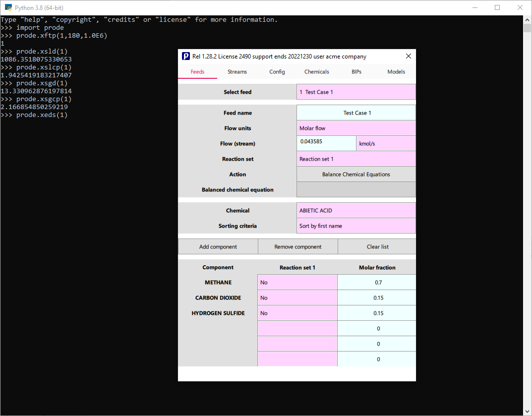Open the Streams tab
This screenshot has width=532, height=416.
tap(237, 71)
